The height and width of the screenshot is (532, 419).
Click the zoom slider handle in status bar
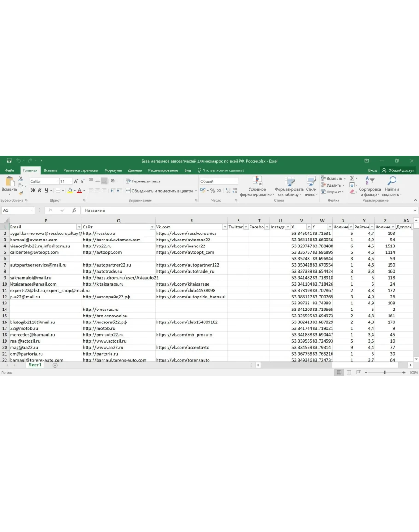coord(385,373)
